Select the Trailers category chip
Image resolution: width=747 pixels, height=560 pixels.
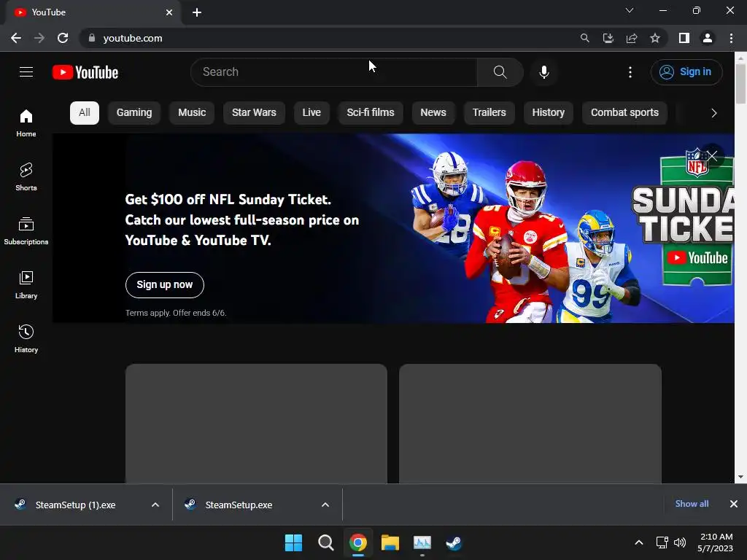(x=489, y=113)
